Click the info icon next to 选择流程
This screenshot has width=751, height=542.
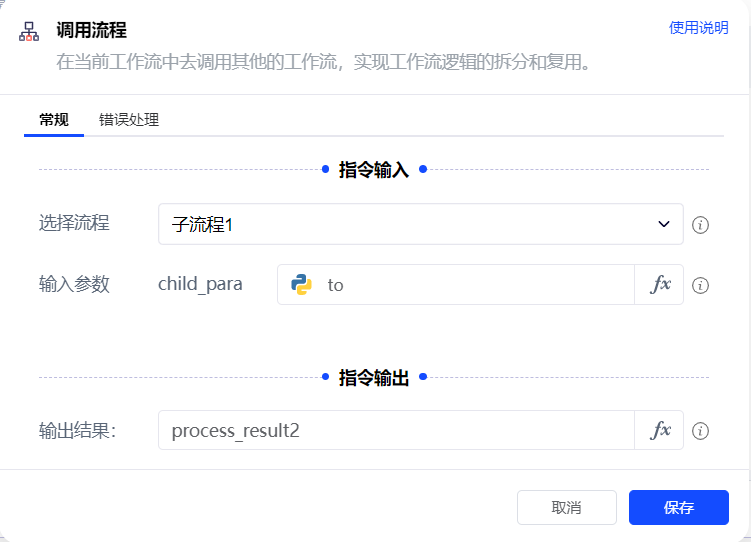pyautogui.click(x=701, y=225)
